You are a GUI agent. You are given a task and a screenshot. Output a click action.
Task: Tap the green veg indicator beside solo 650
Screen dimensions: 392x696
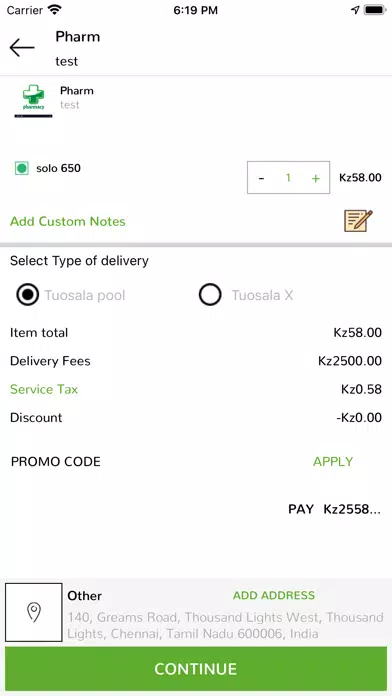22,168
